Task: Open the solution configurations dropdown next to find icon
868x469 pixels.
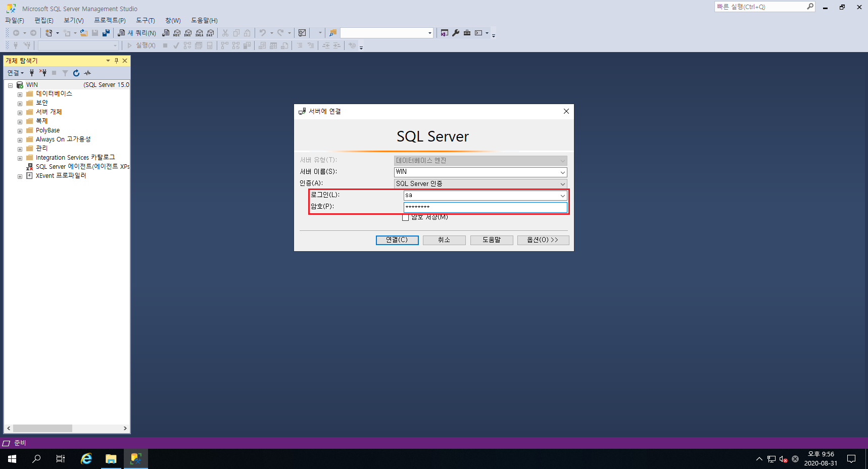Action: (x=430, y=33)
